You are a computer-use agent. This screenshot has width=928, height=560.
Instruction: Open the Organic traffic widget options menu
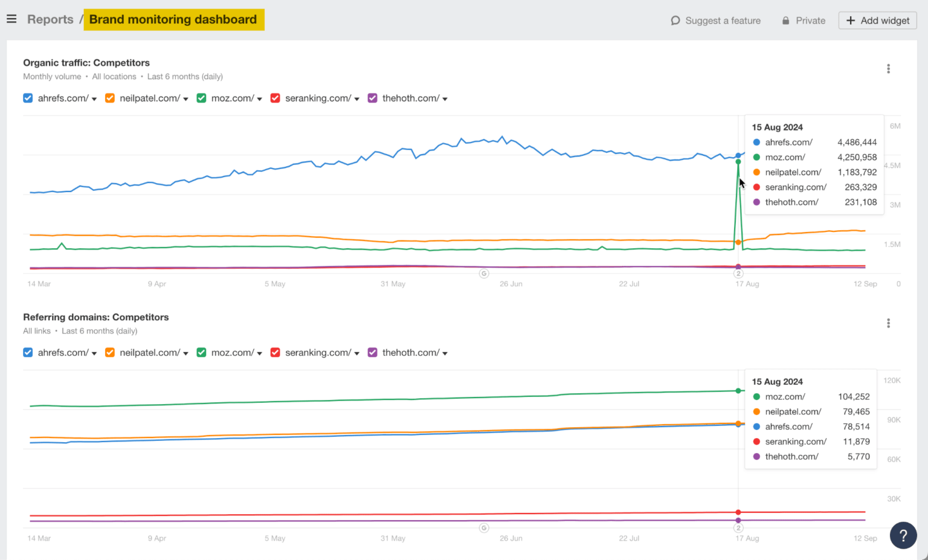(x=888, y=68)
